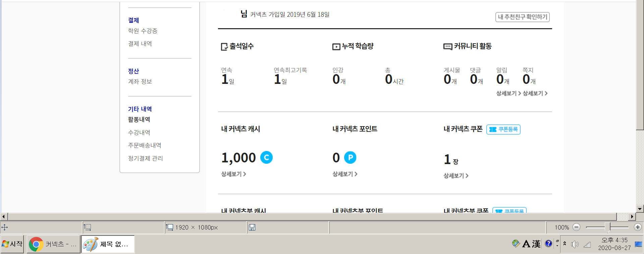Screen dimensions: 644x254
Task: Select 수강내역 in sidebar
Action: click(x=139, y=133)
